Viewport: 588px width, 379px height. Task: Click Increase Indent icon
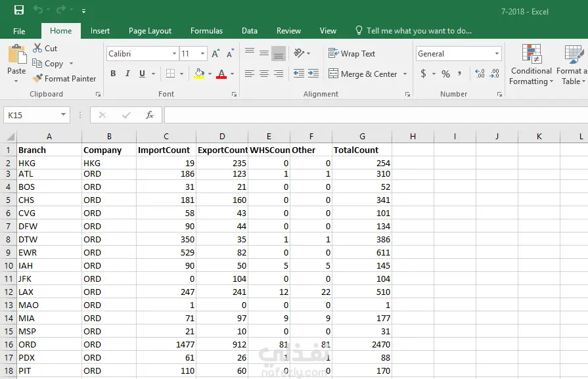[x=313, y=74]
